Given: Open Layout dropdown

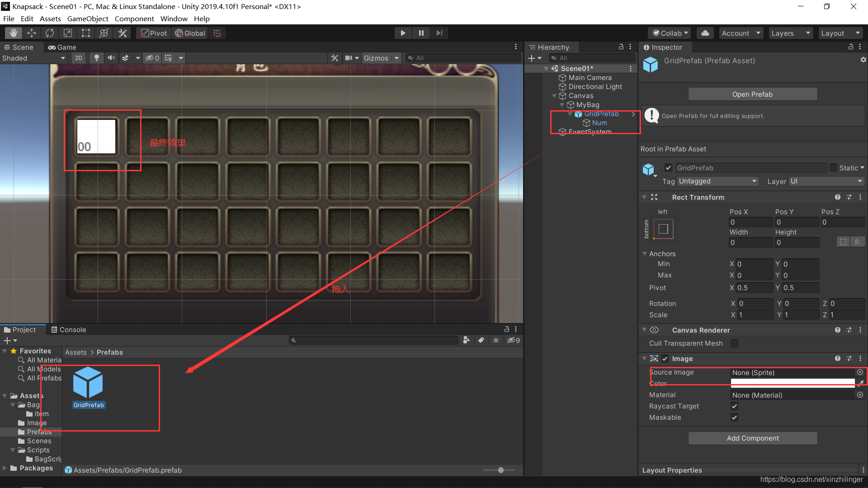Looking at the screenshot, I should pos(840,33).
